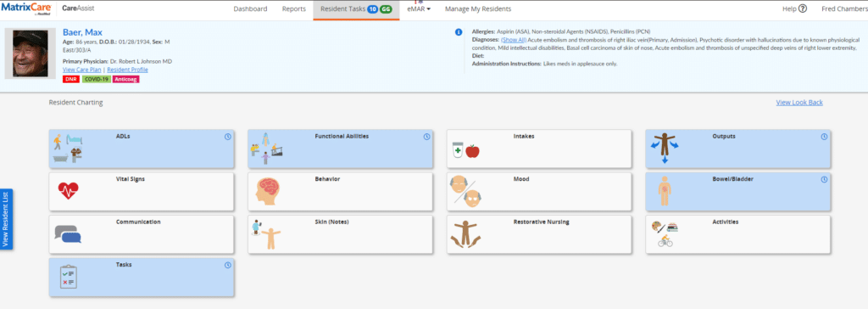This screenshot has height=309, width=868.
Task: Click the clock icon on ADLs card
Action: 227,137
